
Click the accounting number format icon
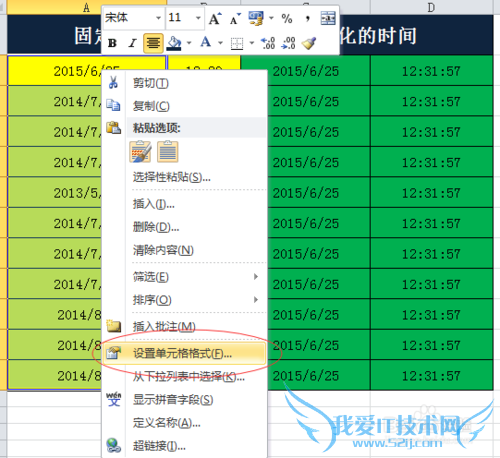click(256, 18)
